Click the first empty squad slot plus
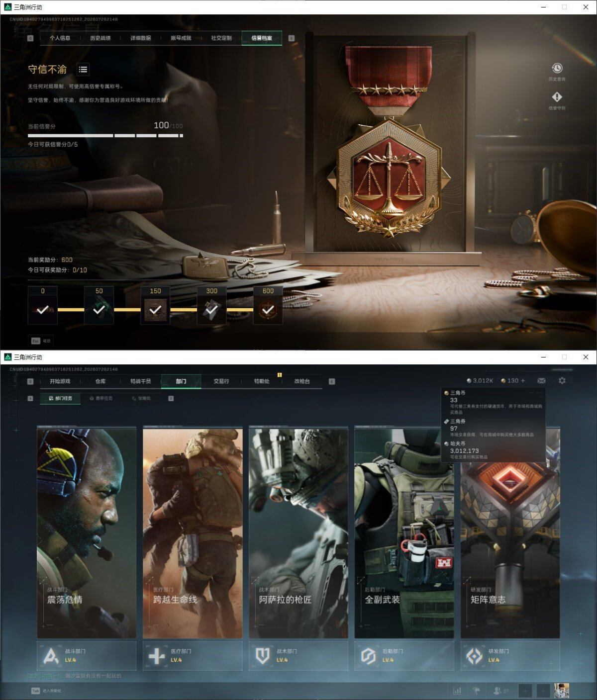The height and width of the screenshot is (700, 597). [x=525, y=691]
